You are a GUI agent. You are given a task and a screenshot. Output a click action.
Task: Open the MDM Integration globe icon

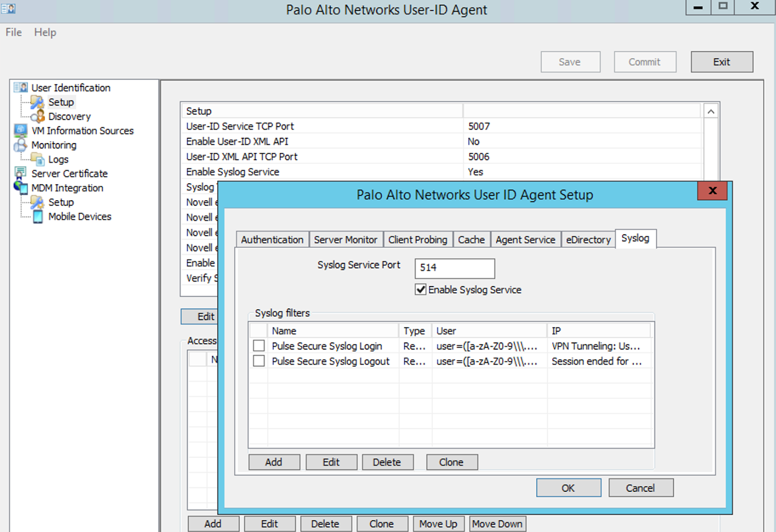tap(20, 188)
